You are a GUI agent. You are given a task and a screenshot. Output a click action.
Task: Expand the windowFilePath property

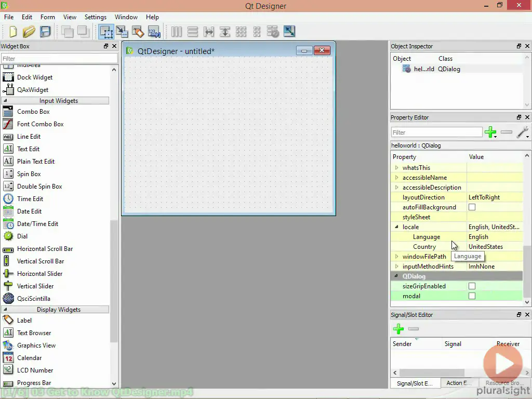pos(396,257)
